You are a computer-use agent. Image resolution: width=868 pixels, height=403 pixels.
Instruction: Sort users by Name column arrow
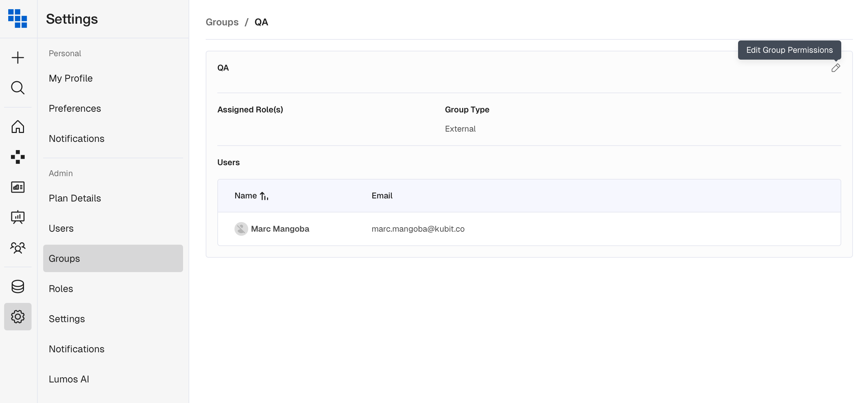[264, 196]
